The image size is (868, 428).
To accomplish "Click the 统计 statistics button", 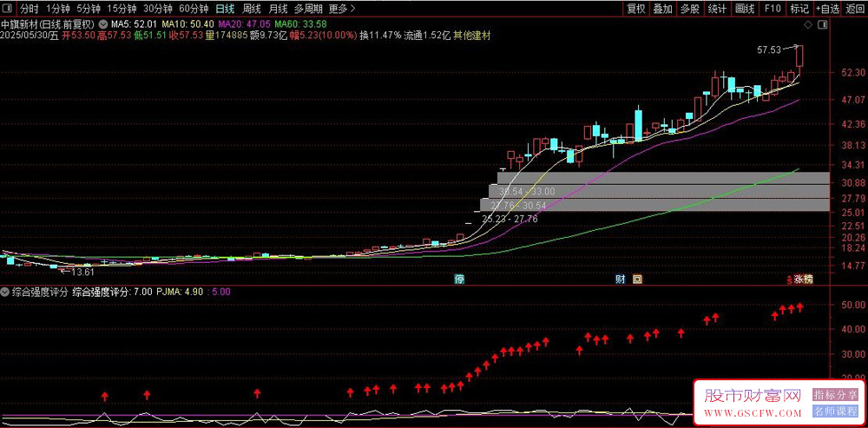I will point(718,9).
